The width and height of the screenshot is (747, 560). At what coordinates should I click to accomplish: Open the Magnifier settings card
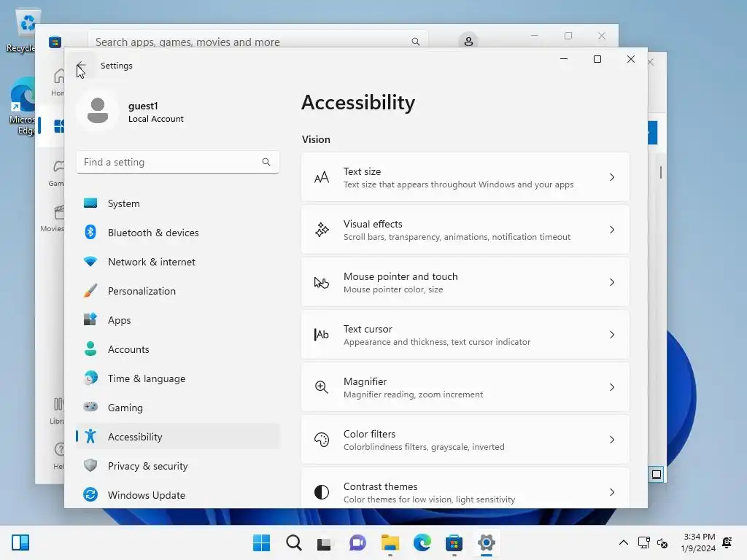465,387
